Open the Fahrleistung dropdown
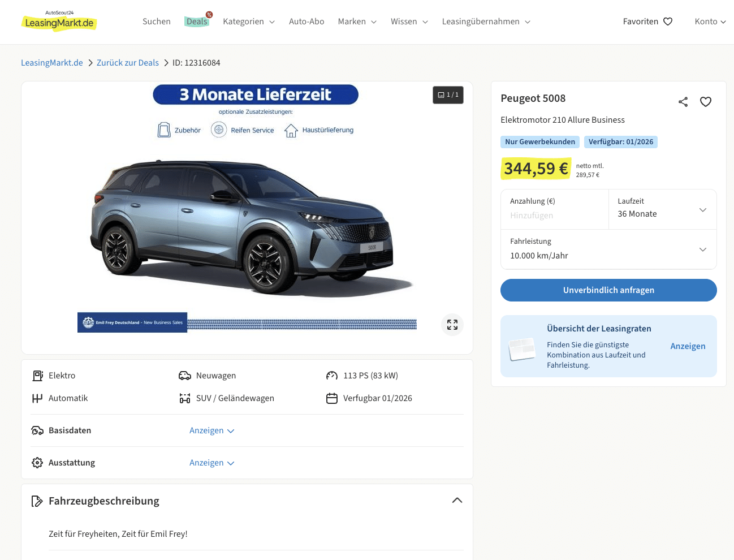This screenshot has height=560, width=734. click(608, 249)
